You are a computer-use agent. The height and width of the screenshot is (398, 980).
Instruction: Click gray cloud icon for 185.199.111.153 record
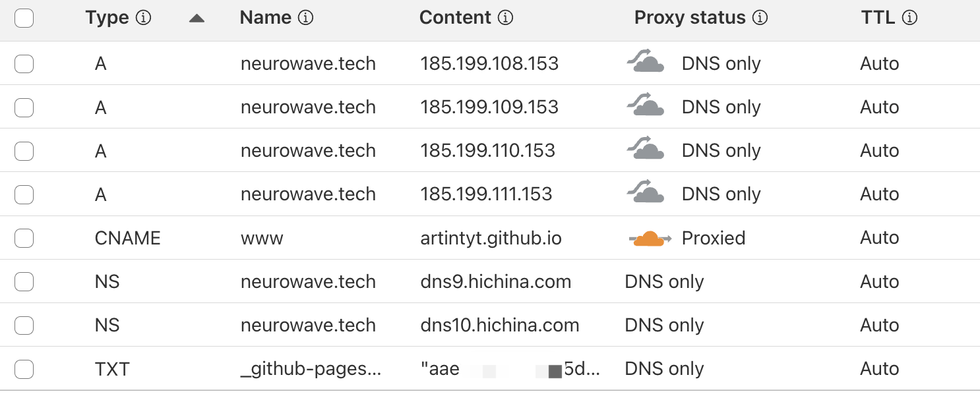pyautogui.click(x=645, y=192)
